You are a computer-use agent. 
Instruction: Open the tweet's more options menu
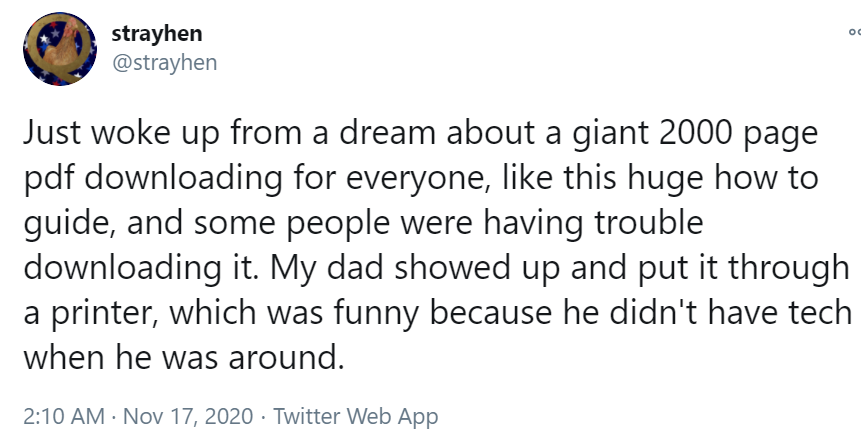click(854, 33)
